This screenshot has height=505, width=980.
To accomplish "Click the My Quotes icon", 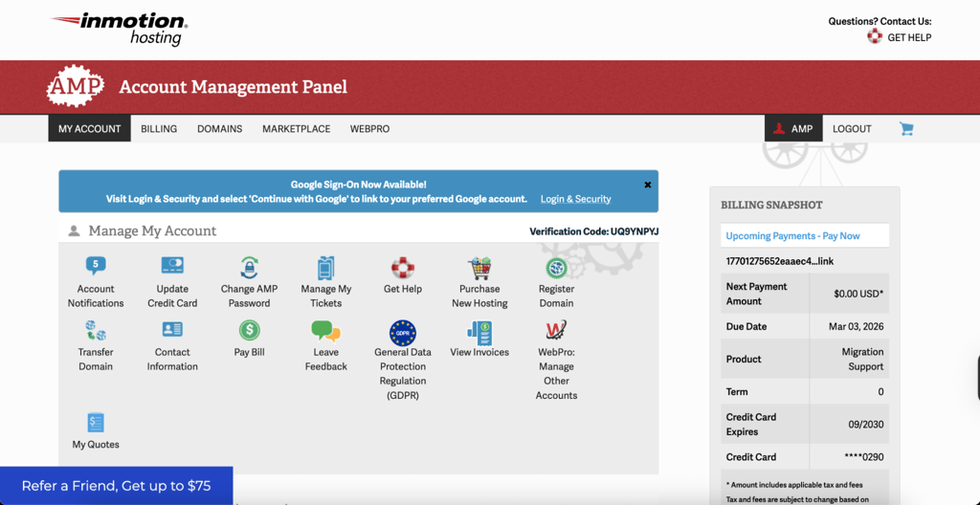I will [96, 423].
